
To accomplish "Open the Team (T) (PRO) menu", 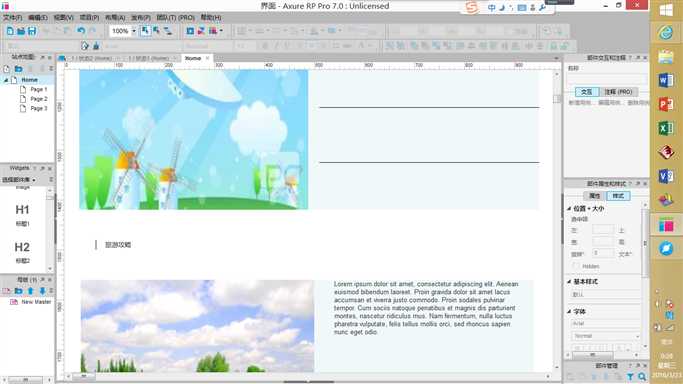I will [x=176, y=17].
